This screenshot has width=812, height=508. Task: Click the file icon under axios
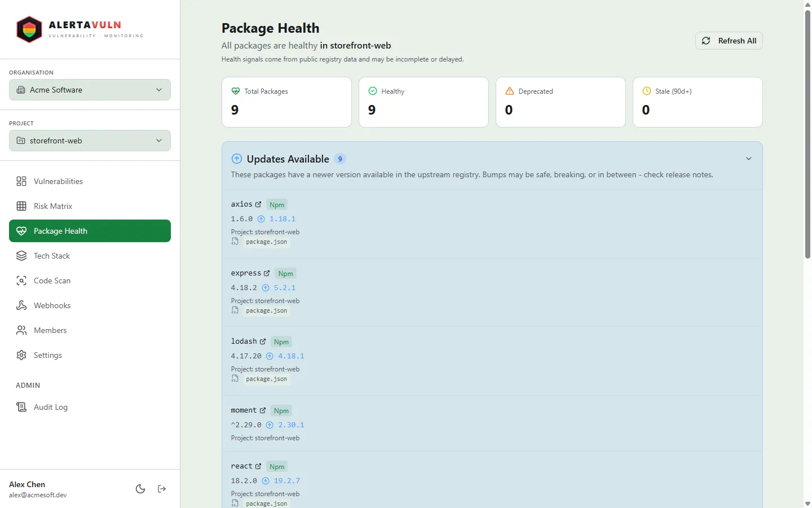(x=235, y=242)
